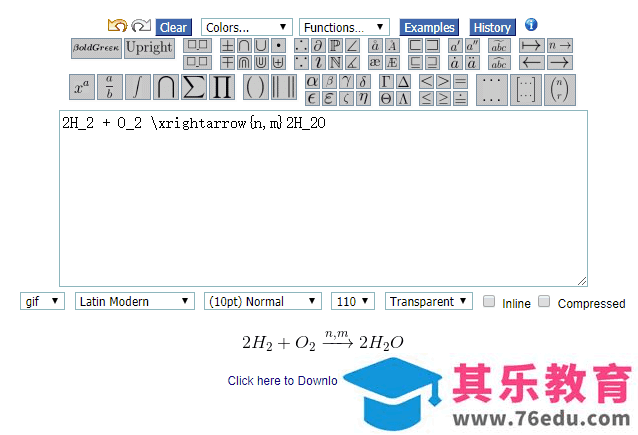Click the undo arrow icon
638x435 pixels.
pos(117,26)
